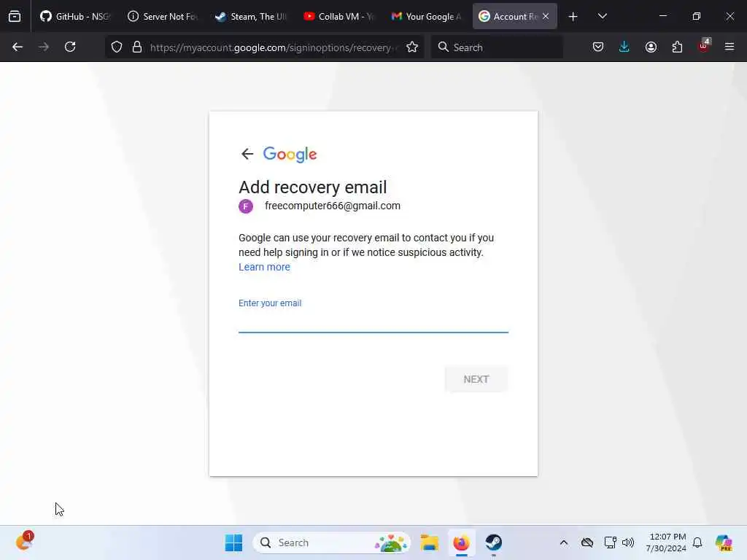Open the Downloads panel

[624, 47]
